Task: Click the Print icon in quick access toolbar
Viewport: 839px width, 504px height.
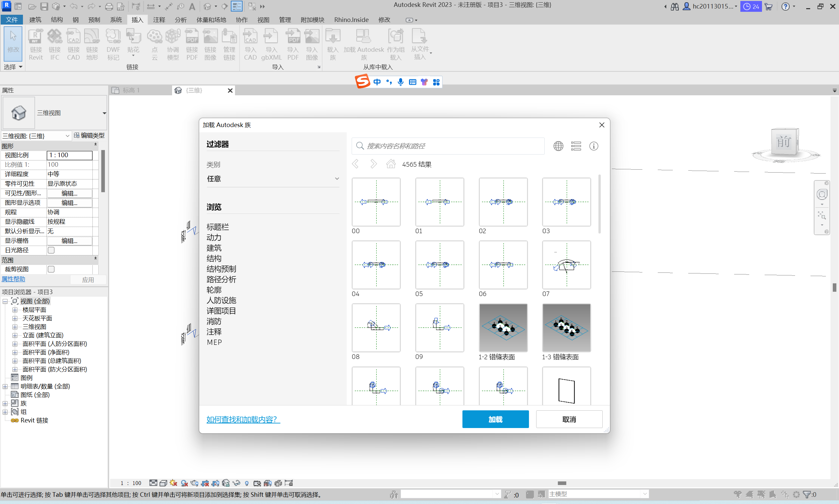Action: 109,6
